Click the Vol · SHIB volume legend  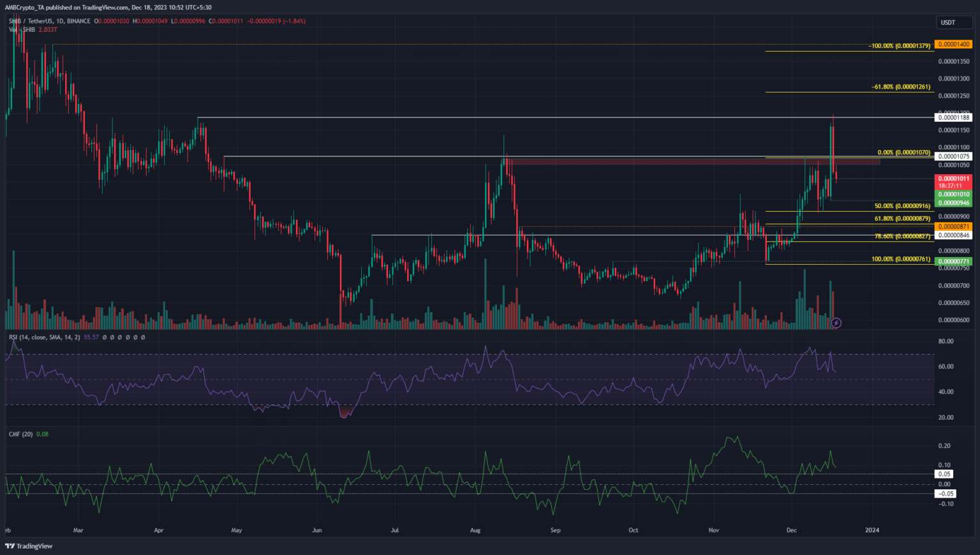pos(22,29)
